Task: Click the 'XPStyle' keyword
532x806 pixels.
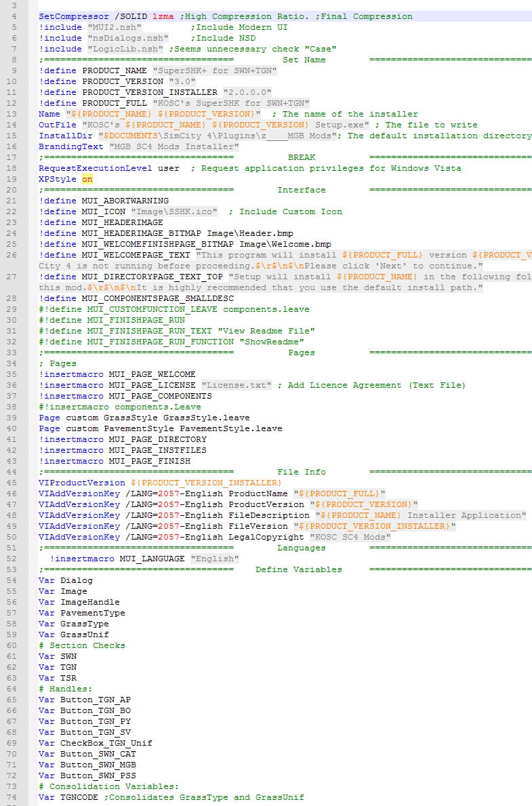Action: pos(58,179)
